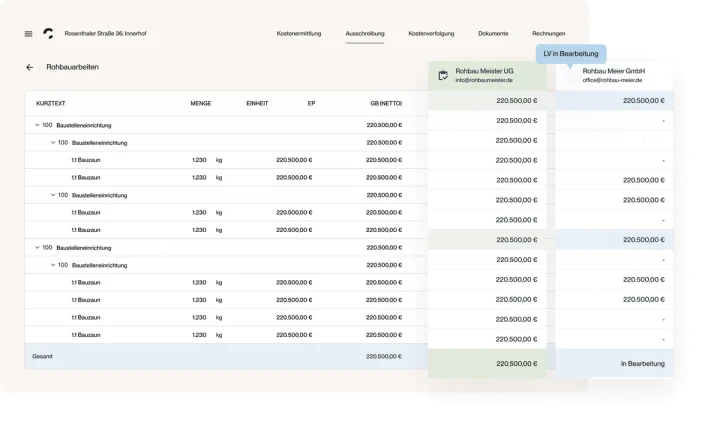Screen dimensions: 720x434
Task: Open the Kostenermittlung tab
Action: click(299, 34)
